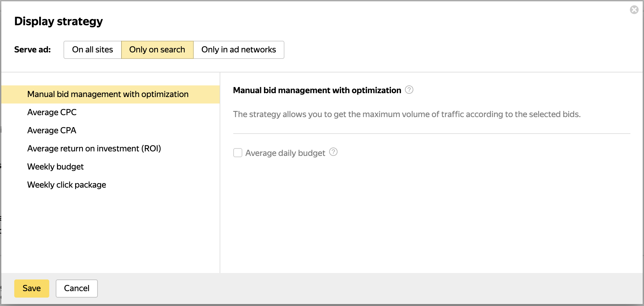Enable the Average daily budget checkbox
Image resolution: width=644 pixels, height=306 pixels.
238,153
